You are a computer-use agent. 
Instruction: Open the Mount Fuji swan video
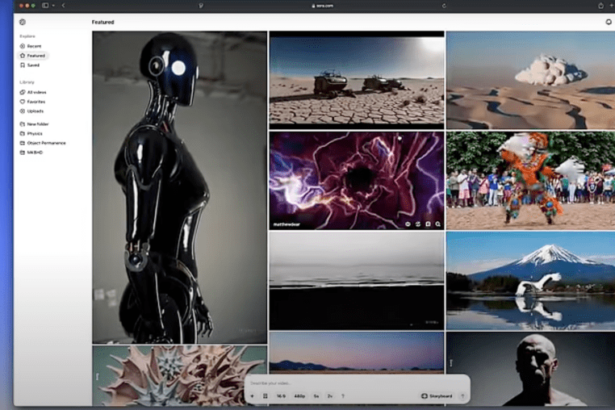pyautogui.click(x=530, y=281)
